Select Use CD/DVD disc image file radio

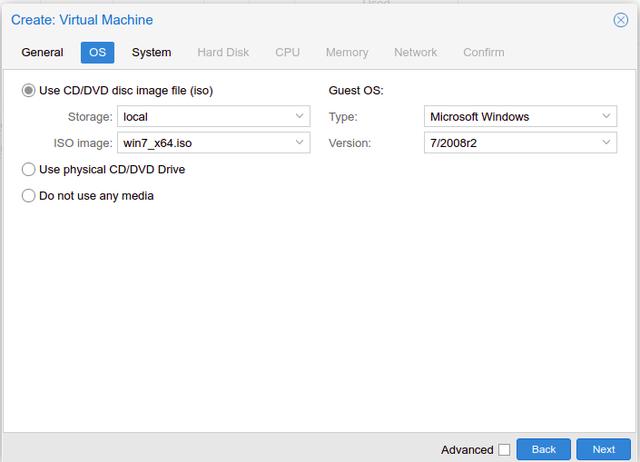pyautogui.click(x=28, y=90)
